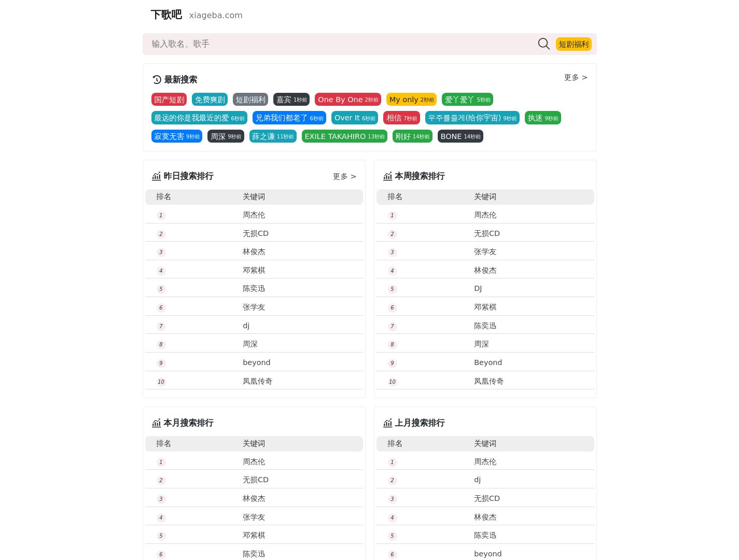Click the chart icon beside 本月搜索排行
739x560 pixels.
click(156, 423)
